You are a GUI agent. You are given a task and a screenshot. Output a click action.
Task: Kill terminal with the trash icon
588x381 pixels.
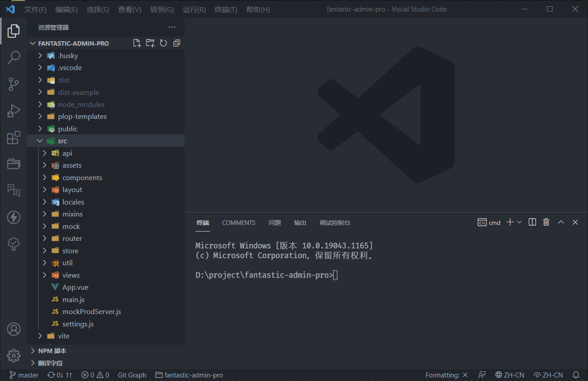pyautogui.click(x=546, y=222)
